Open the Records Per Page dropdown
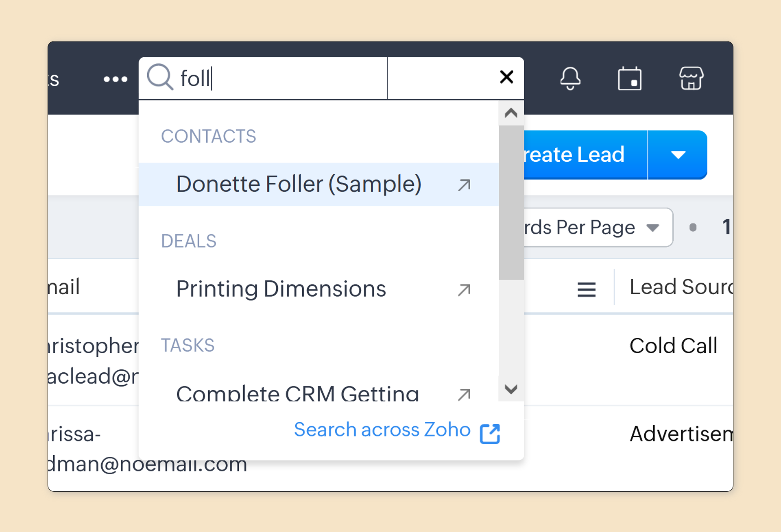The image size is (781, 532). coord(598,227)
